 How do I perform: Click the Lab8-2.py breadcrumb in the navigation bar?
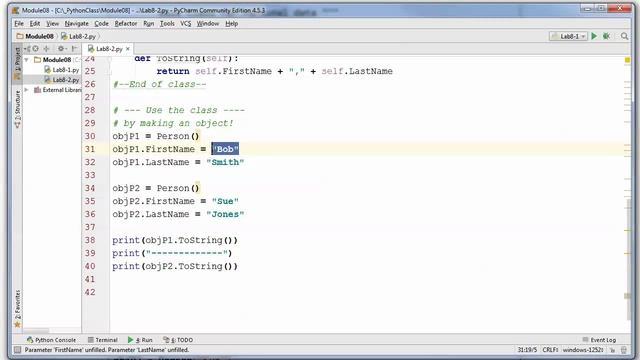(78, 36)
